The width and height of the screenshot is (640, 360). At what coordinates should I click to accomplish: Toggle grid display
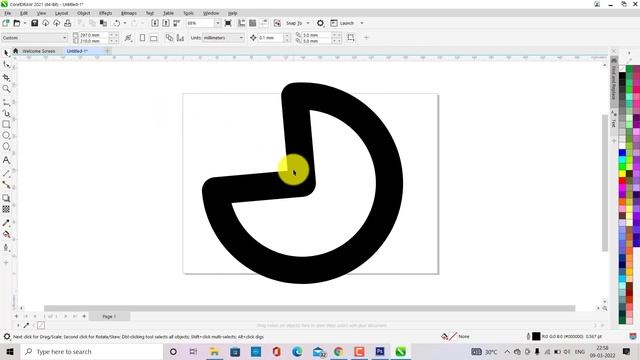click(253, 23)
